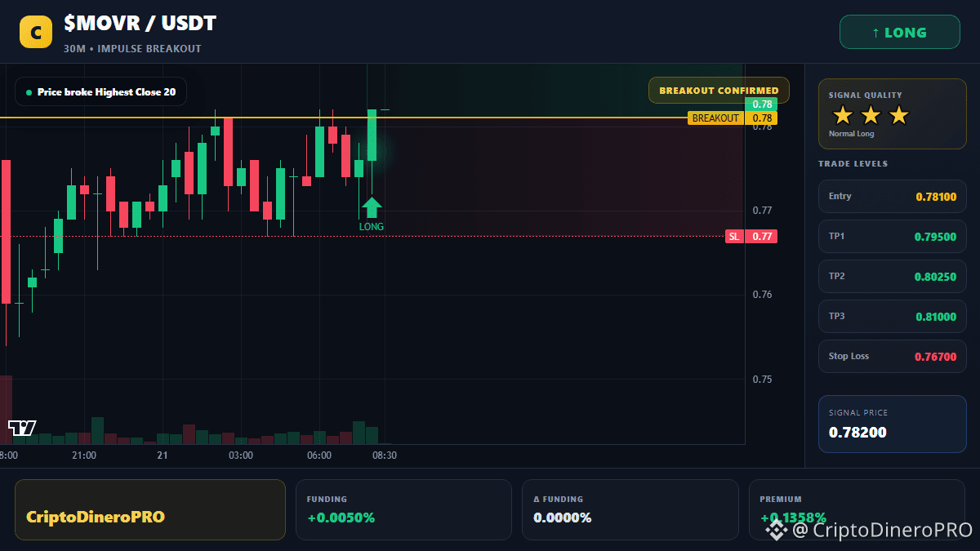Select the yellow BREAKOUT price line tag
Viewport: 980px width, 551px height.
click(716, 118)
